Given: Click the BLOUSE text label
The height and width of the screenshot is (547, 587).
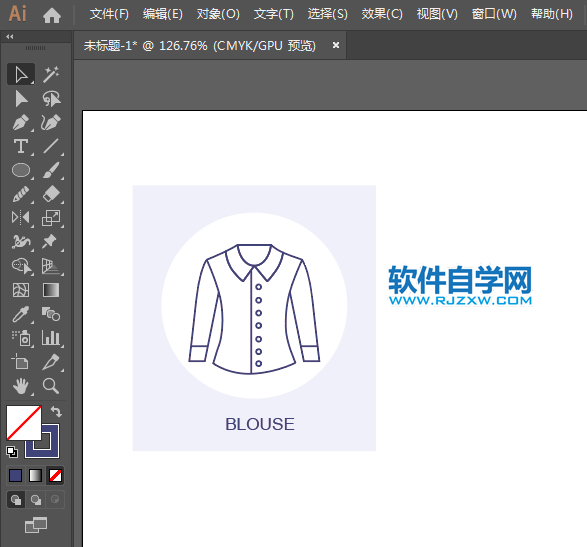Looking at the screenshot, I should [259, 424].
